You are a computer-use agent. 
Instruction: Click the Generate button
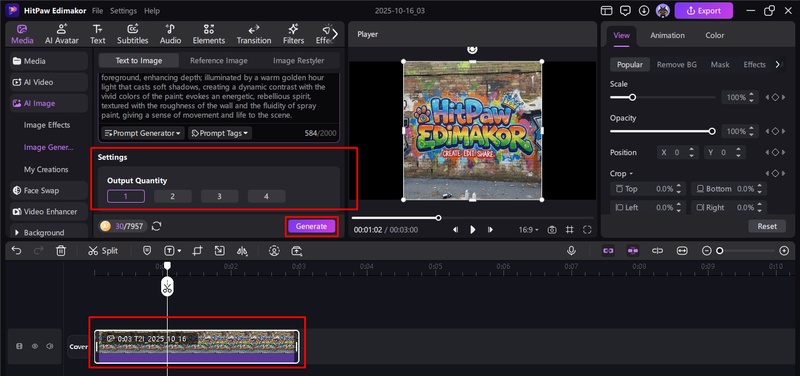tap(311, 227)
